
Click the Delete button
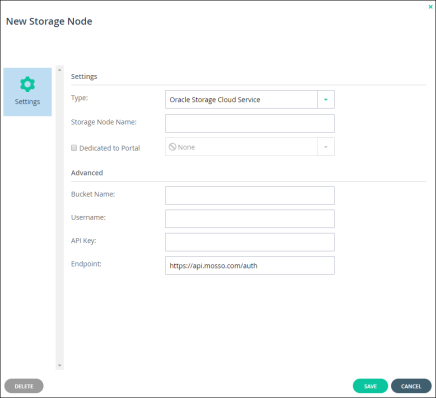point(24,386)
